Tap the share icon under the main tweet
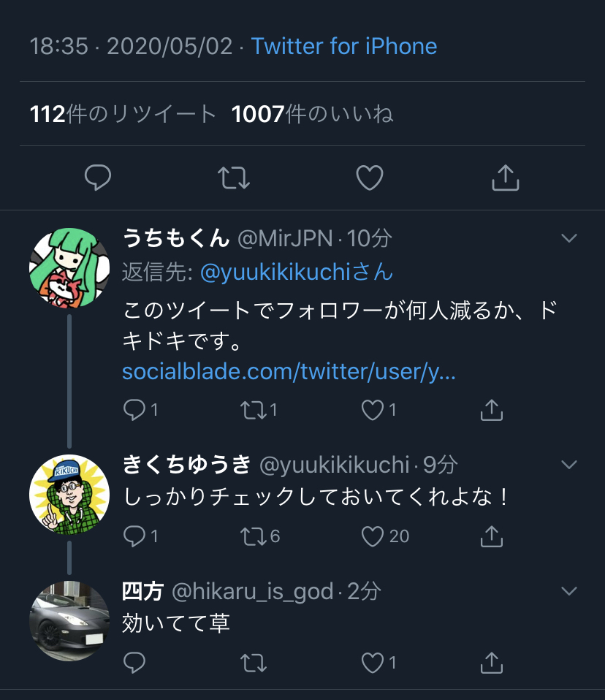This screenshot has height=700, width=605. click(x=506, y=178)
